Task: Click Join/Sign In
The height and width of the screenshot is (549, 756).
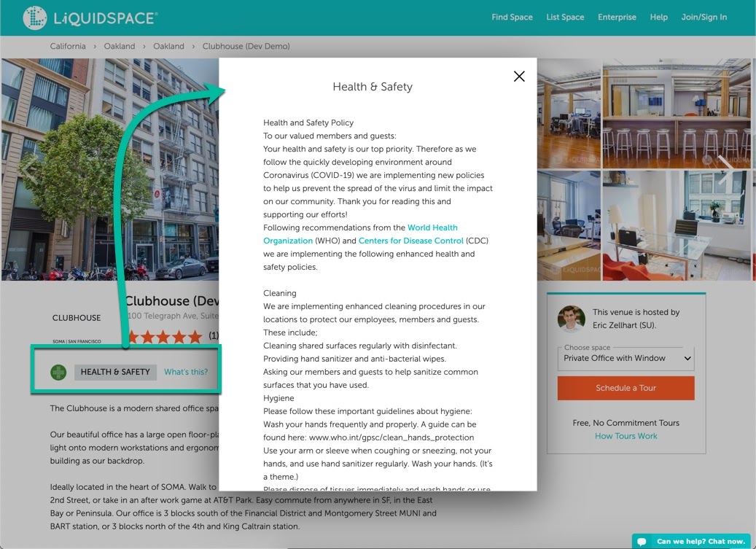Action: (704, 17)
